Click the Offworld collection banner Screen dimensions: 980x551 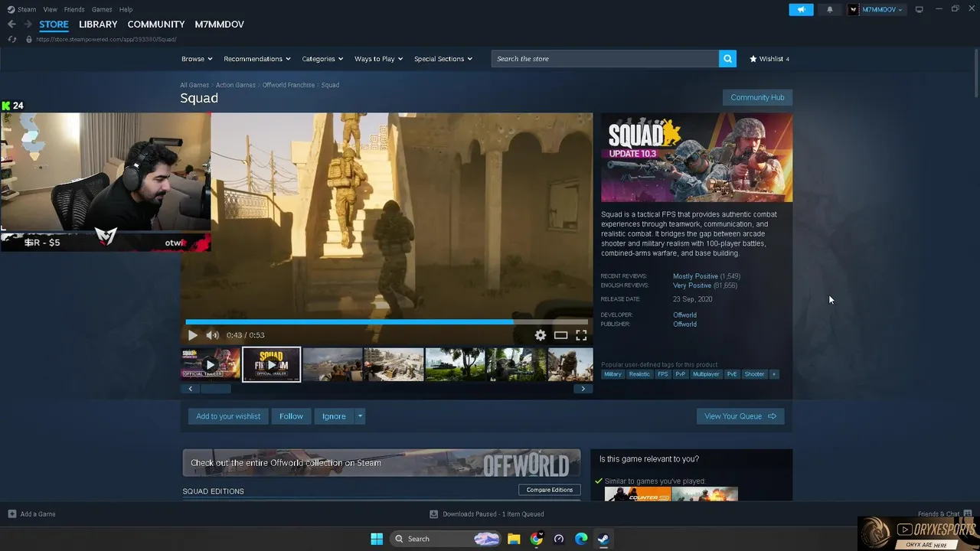[381, 463]
